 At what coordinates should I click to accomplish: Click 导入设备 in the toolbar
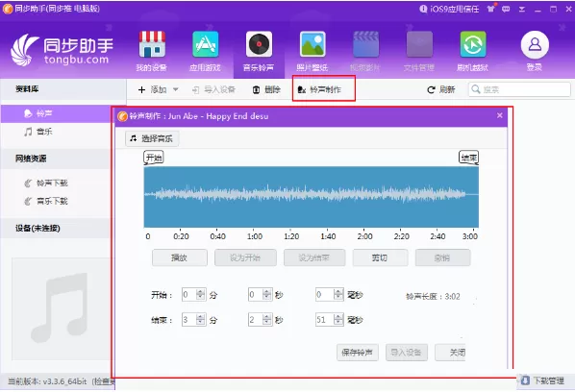coord(213,89)
